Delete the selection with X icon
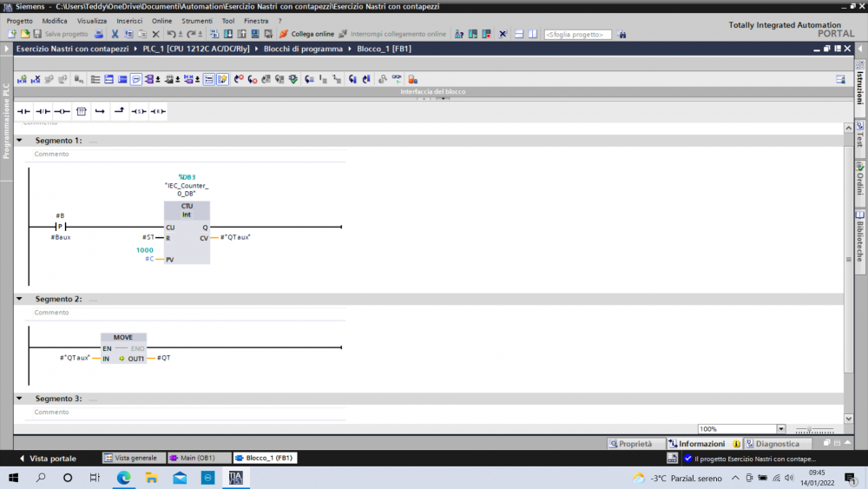Image resolution: width=868 pixels, height=489 pixels. (155, 34)
